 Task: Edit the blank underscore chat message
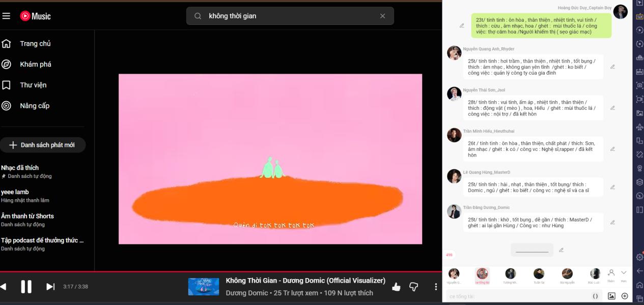(x=561, y=250)
